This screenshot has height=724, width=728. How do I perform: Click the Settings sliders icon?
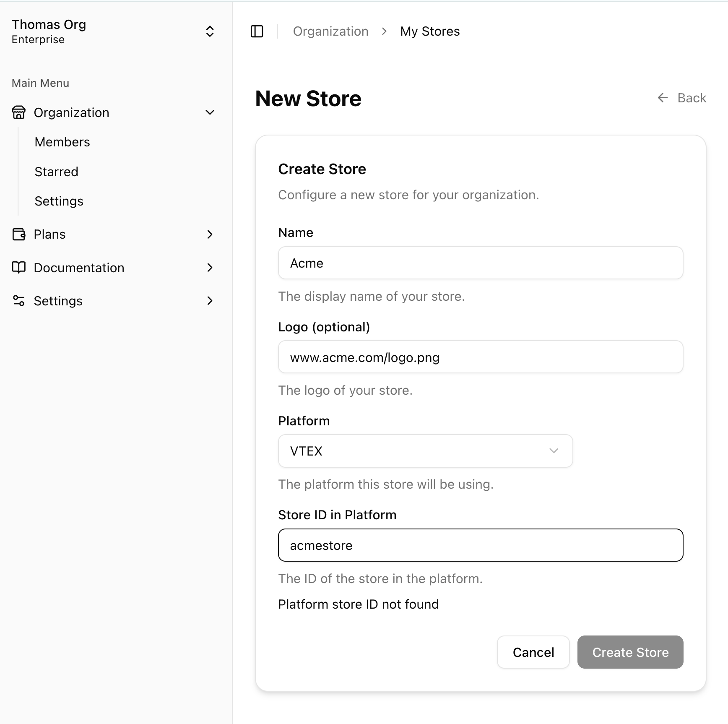(x=18, y=301)
